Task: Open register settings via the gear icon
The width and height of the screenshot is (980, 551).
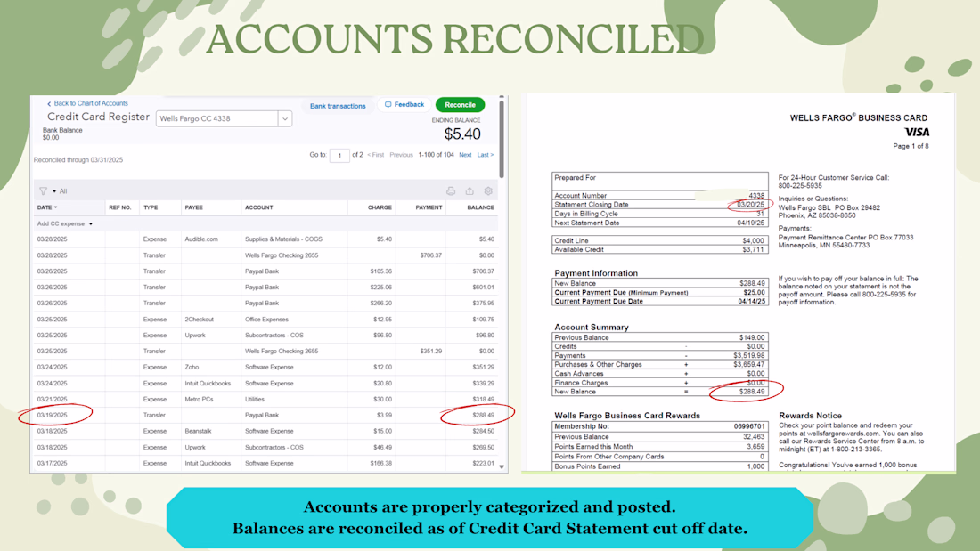Action: pyautogui.click(x=488, y=191)
